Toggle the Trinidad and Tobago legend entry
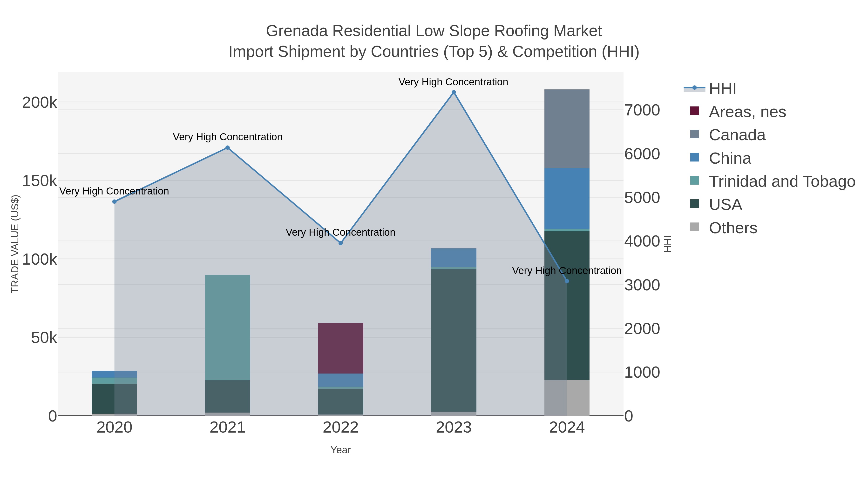 coord(772,181)
